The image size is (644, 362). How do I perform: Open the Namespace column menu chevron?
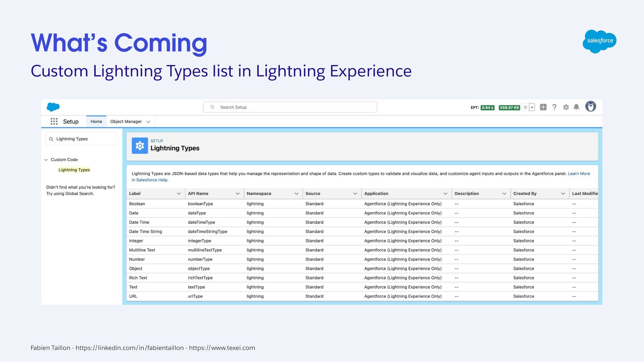pos(297,194)
